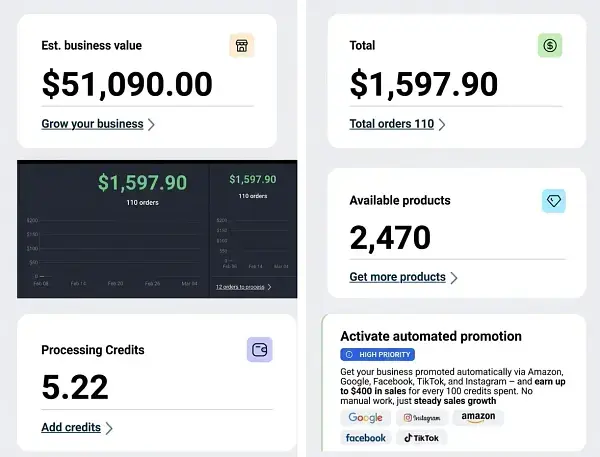Open the Grow your business link
The image size is (600, 457).
(92, 125)
